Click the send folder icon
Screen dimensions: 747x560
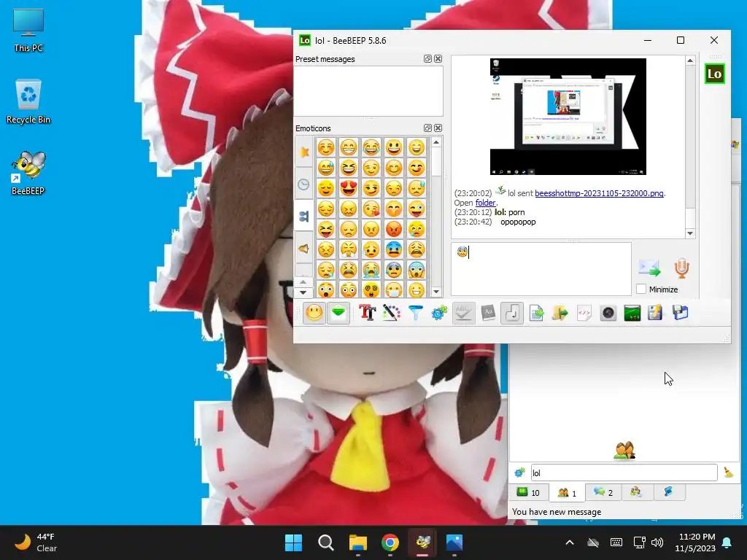pos(560,313)
